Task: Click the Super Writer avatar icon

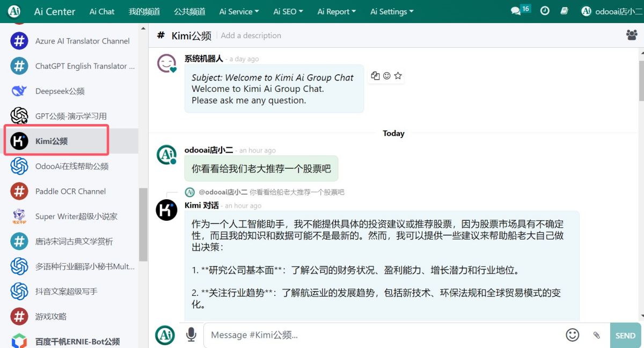Action: click(19, 216)
